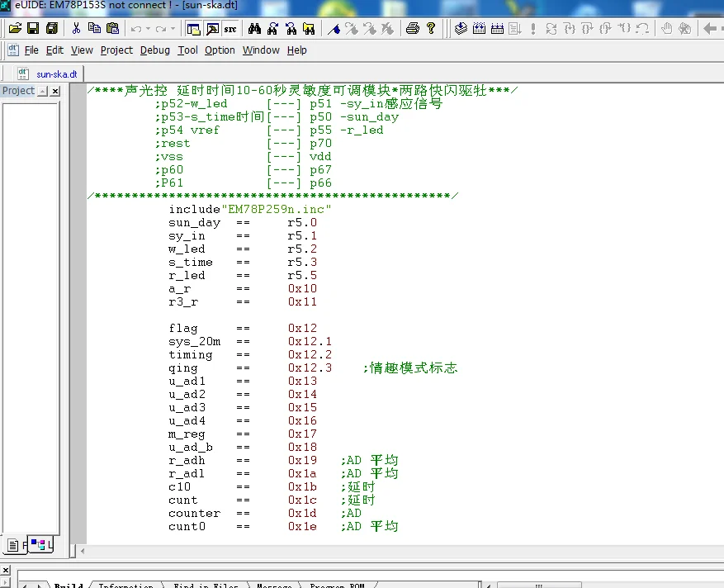Click the Open file folder icon

(15, 28)
